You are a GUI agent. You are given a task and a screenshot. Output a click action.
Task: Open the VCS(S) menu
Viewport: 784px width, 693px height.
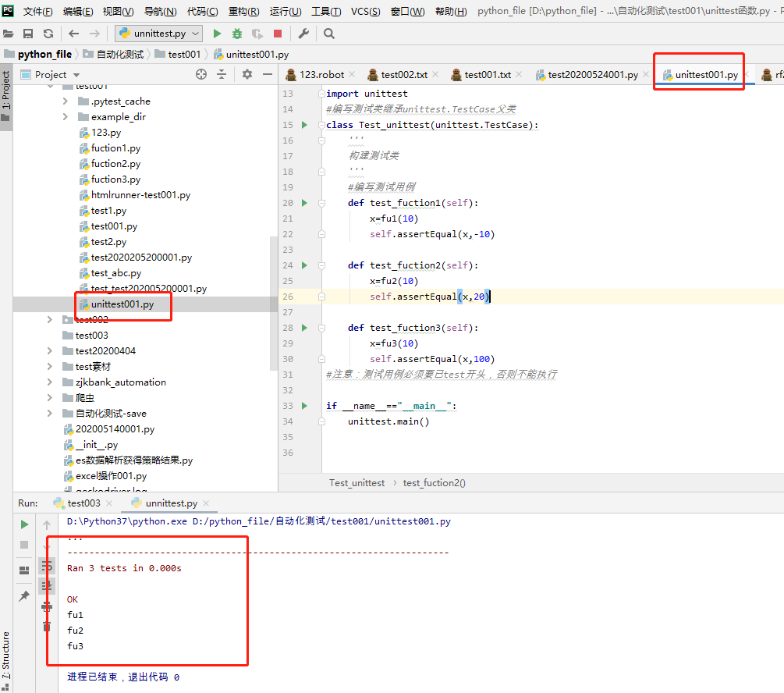pyautogui.click(x=366, y=11)
